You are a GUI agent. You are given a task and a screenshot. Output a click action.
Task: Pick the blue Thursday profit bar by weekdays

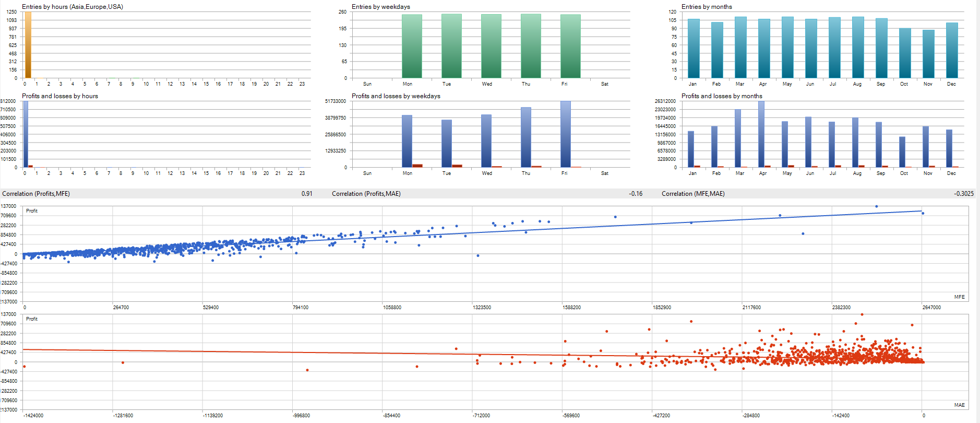(x=525, y=137)
